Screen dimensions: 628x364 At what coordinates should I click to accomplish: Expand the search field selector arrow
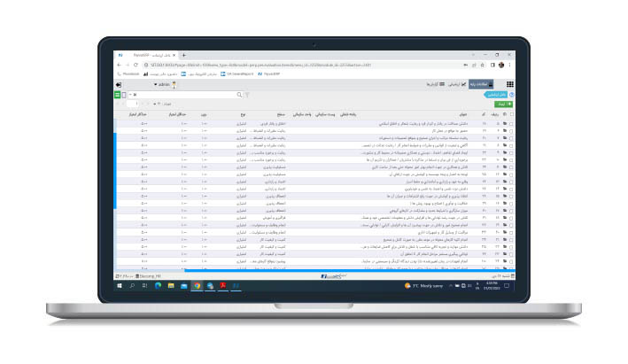130,95
